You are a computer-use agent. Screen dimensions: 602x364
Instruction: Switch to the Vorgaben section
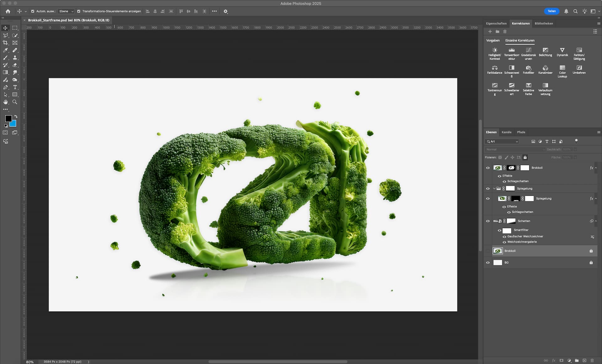(493, 40)
